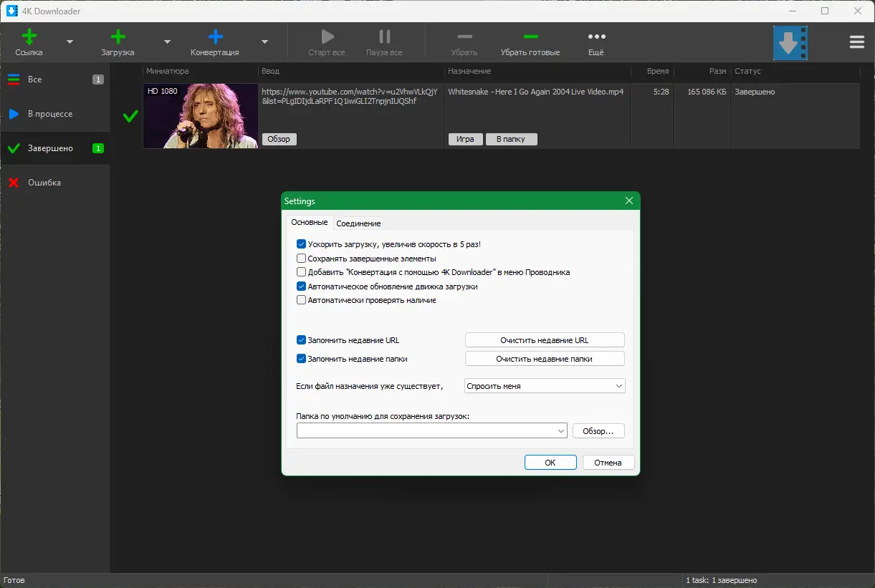Screen dimensions: 875x588
Task: Switch to the Соединение tab
Action: [358, 223]
